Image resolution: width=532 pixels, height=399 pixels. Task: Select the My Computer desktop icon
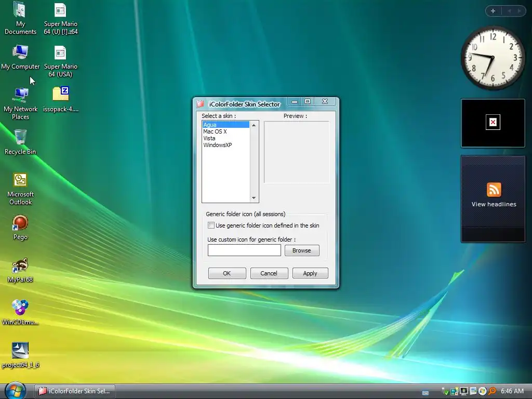pos(20,57)
